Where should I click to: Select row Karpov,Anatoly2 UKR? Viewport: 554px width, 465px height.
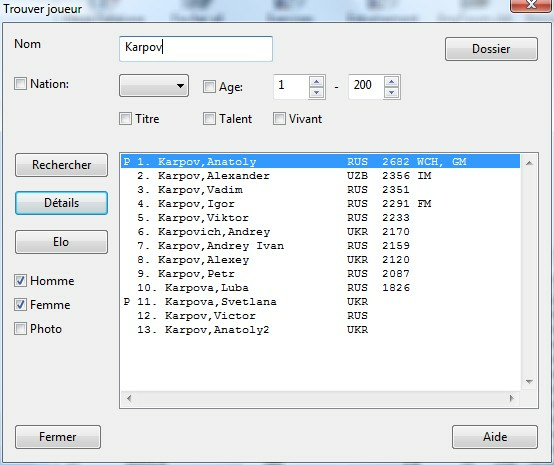320,330
